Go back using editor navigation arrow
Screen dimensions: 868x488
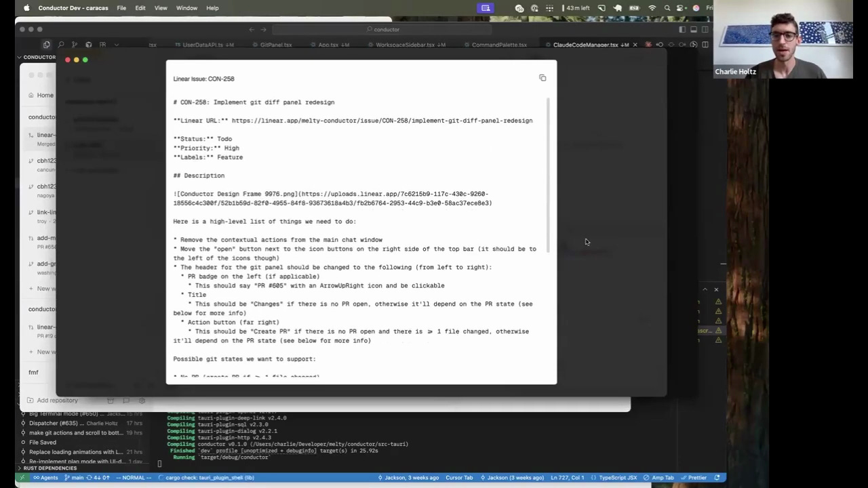252,29
